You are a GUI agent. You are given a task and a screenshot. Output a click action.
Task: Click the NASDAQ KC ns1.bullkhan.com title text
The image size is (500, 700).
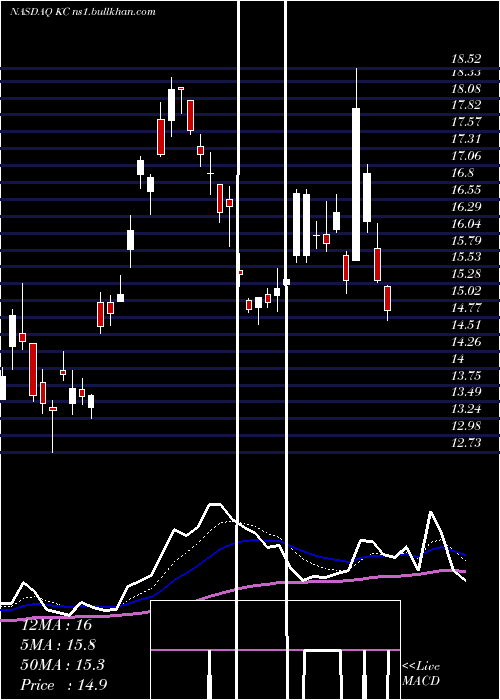[83, 12]
